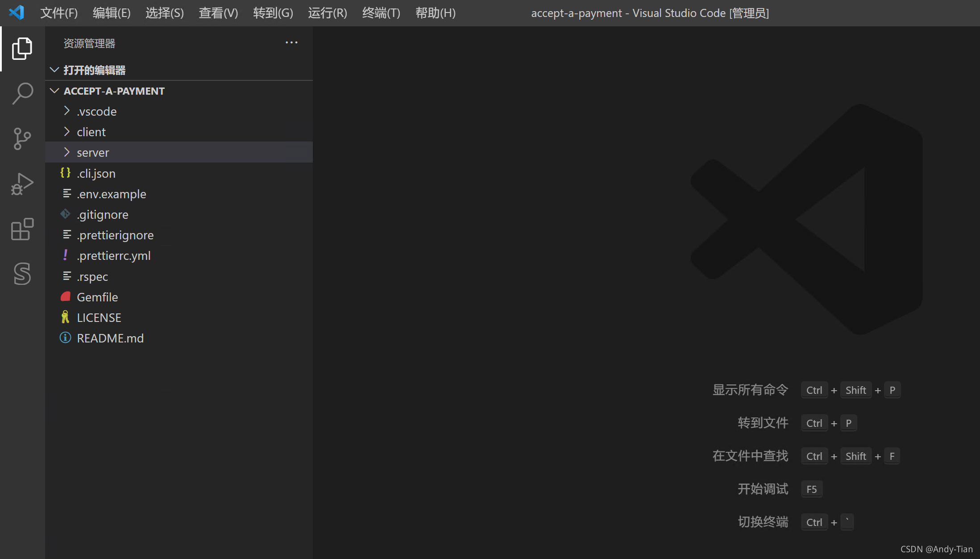This screenshot has height=559, width=980.
Task: Open the .prettierrc.yml file
Action: 113,256
